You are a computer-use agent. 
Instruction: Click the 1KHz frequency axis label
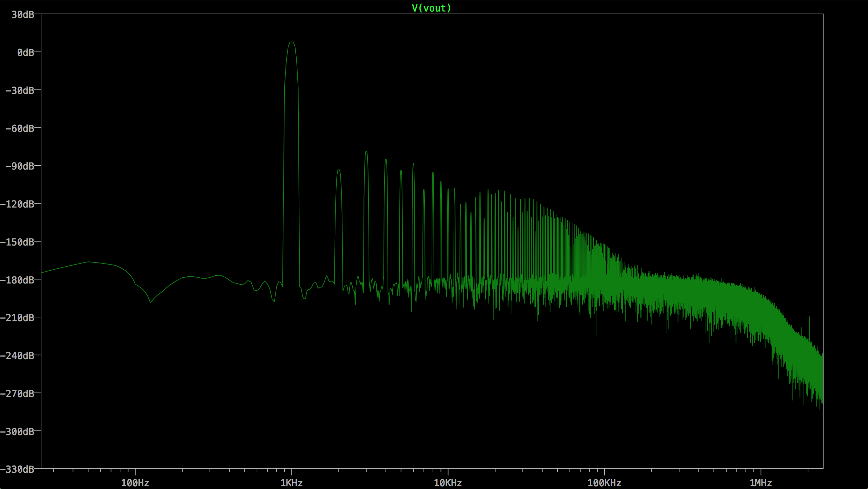click(292, 483)
